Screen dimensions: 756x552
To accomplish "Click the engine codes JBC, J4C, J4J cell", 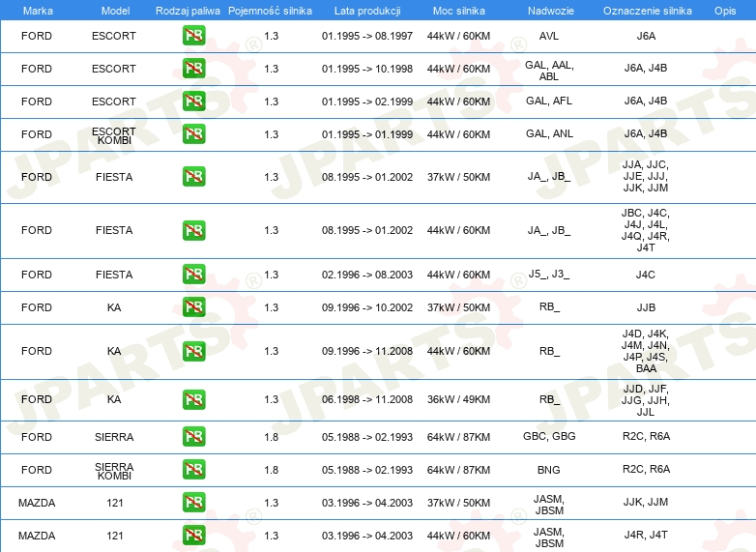I will coord(646,230).
